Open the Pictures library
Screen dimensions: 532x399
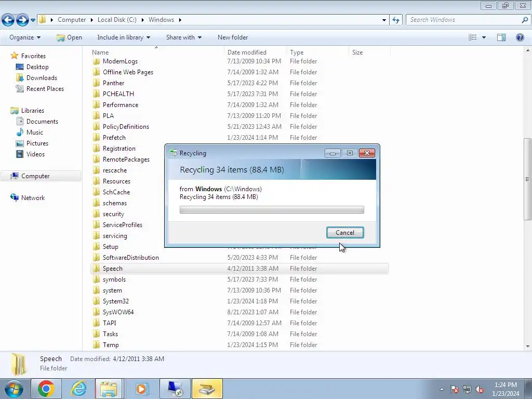(37, 143)
